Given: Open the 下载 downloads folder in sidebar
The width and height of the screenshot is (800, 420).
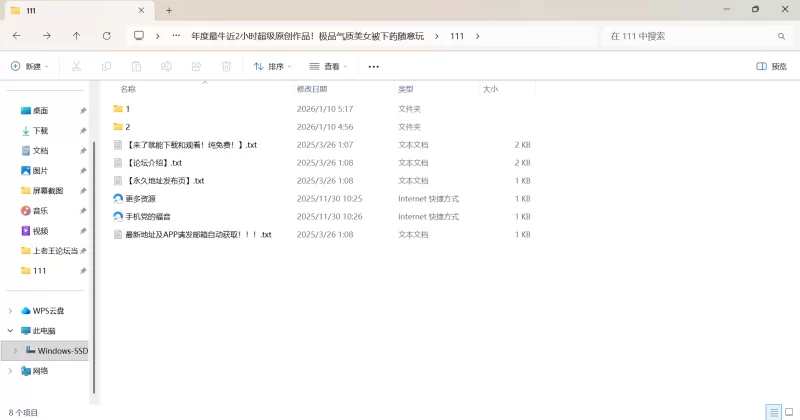Looking at the screenshot, I should 40,131.
